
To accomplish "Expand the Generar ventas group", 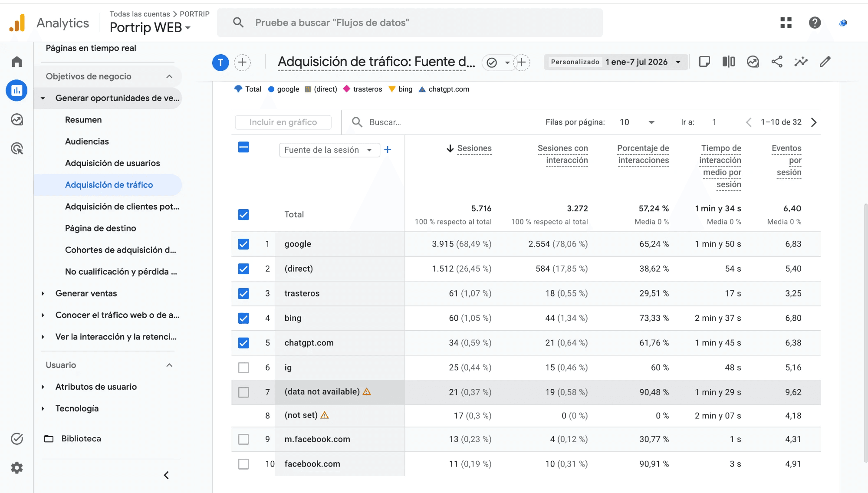I will (43, 293).
